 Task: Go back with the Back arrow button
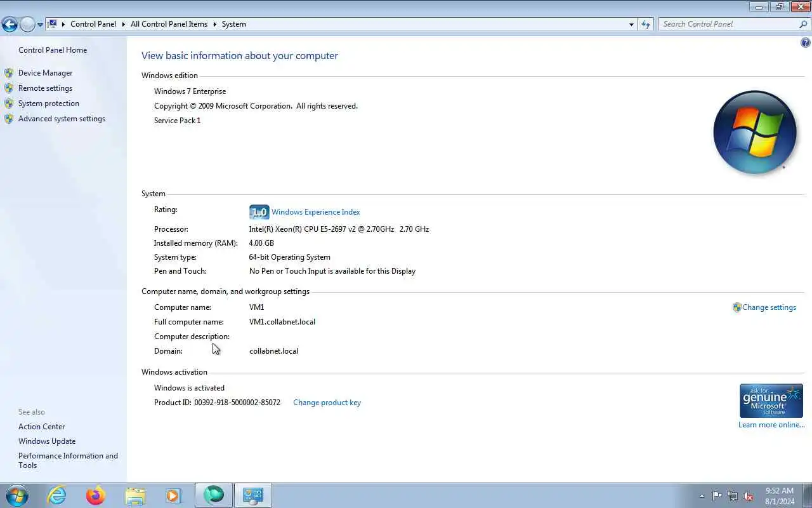click(x=10, y=24)
